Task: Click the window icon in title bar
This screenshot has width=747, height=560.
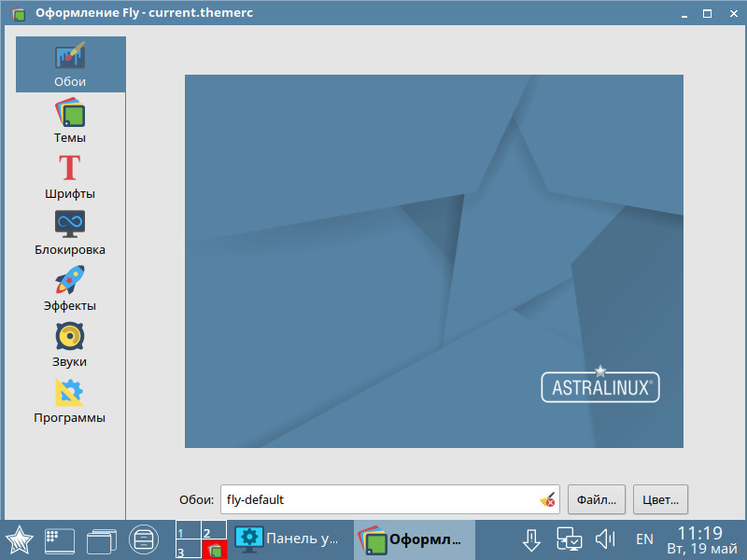Action: coord(18,13)
